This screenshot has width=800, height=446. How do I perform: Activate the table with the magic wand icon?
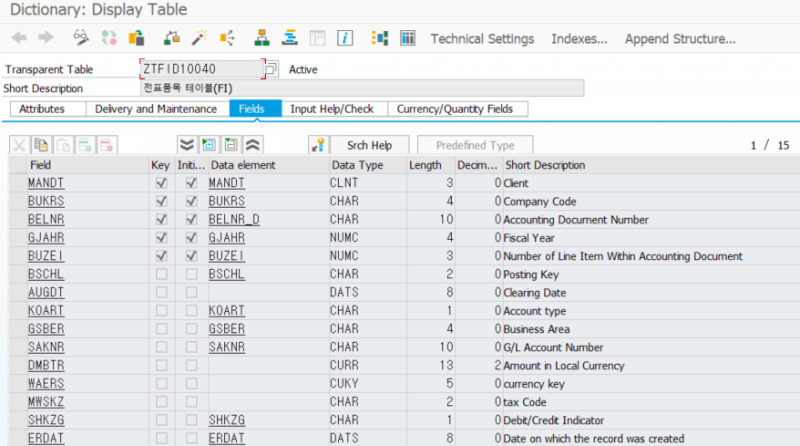pos(199,38)
